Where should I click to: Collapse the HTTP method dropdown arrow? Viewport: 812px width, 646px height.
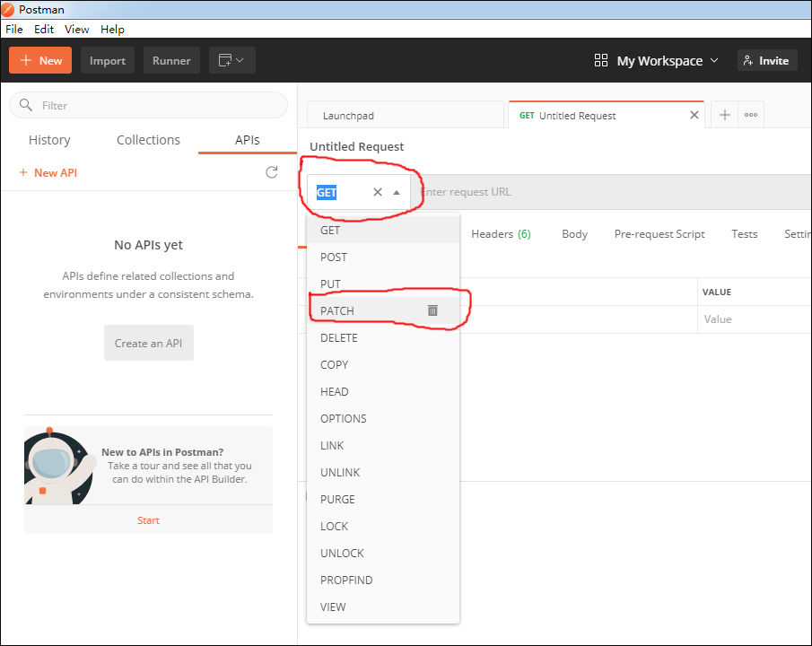point(397,193)
